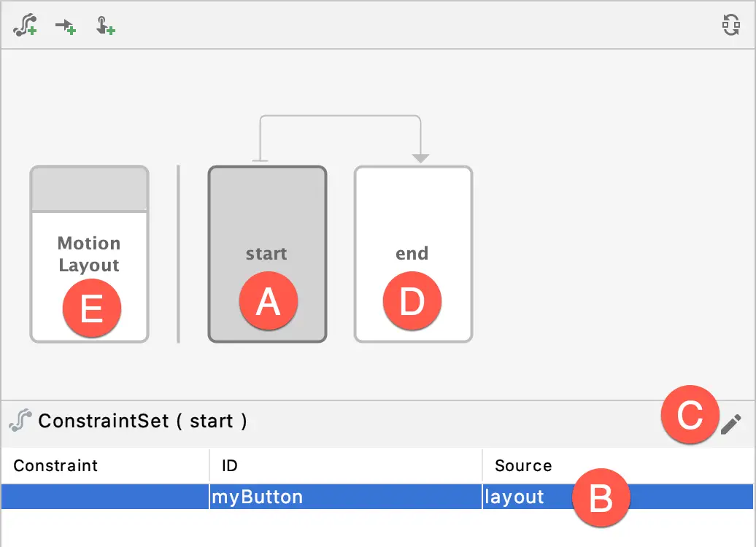Create a new ConstraintSet
The width and height of the screenshot is (756, 547).
tap(25, 25)
